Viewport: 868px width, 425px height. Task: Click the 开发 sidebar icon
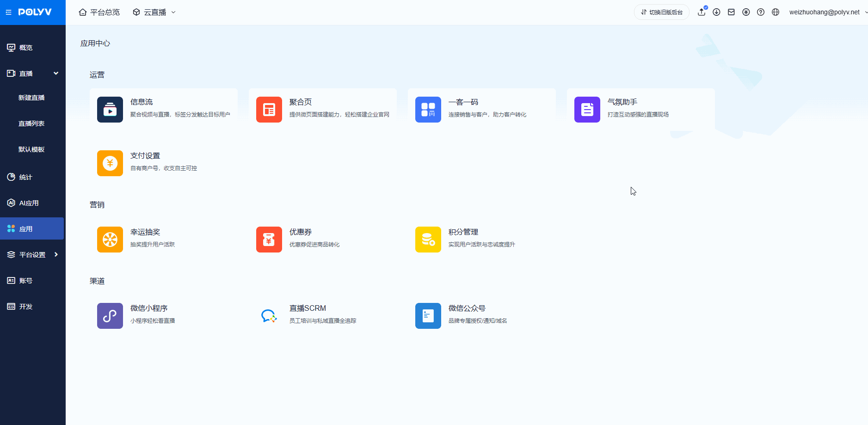coord(11,307)
